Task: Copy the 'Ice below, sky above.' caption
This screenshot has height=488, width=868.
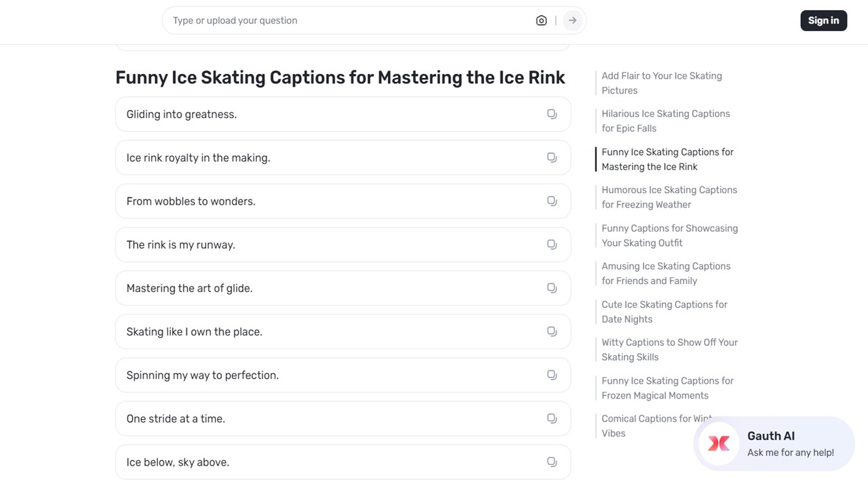Action: pyautogui.click(x=552, y=462)
